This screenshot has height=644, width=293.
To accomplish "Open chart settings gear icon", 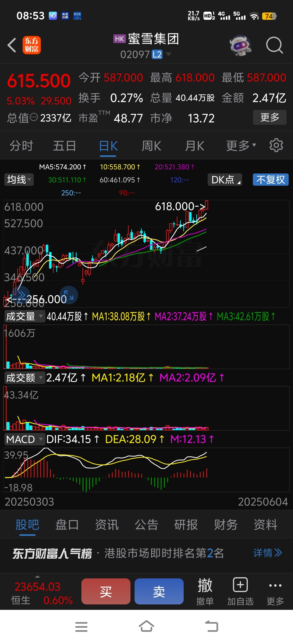I will pyautogui.click(x=276, y=145).
